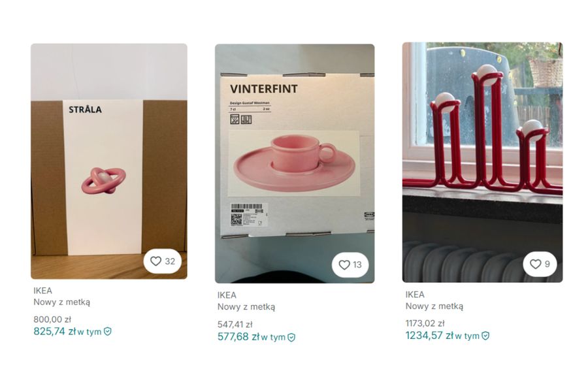Click the 825,74 zł total price
The height and width of the screenshot is (386, 588).
click(x=55, y=331)
